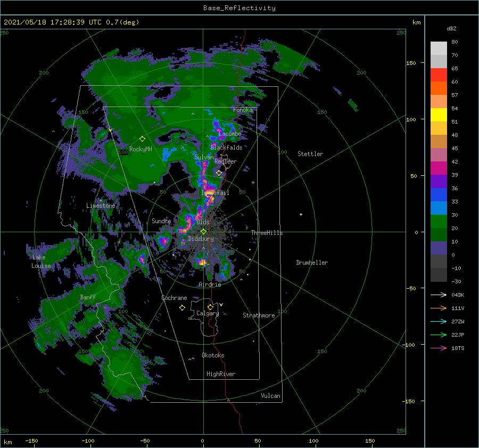Click the Sylvan label
Image resolution: width=479 pixels, height=448 pixels.
(x=204, y=157)
